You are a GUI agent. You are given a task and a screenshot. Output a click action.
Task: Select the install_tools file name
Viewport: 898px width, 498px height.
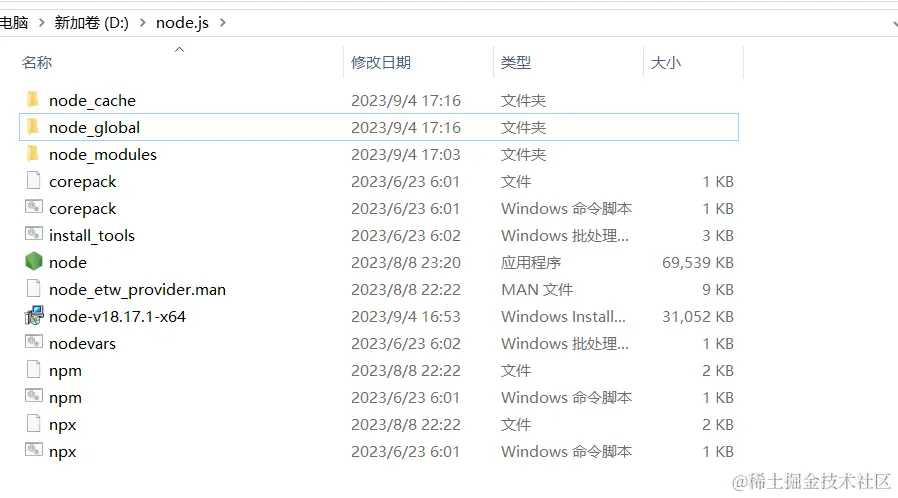[x=92, y=236]
